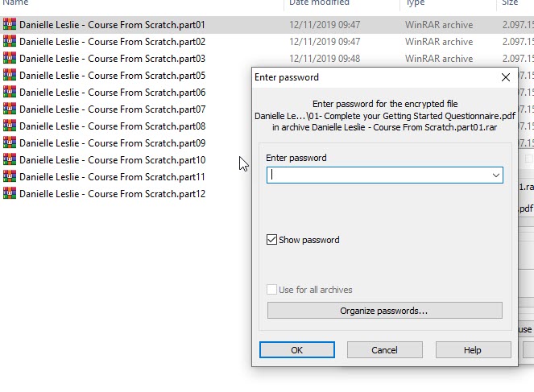534x392 pixels.
Task: Select file Course From Scratch.part02
Action: point(113,42)
